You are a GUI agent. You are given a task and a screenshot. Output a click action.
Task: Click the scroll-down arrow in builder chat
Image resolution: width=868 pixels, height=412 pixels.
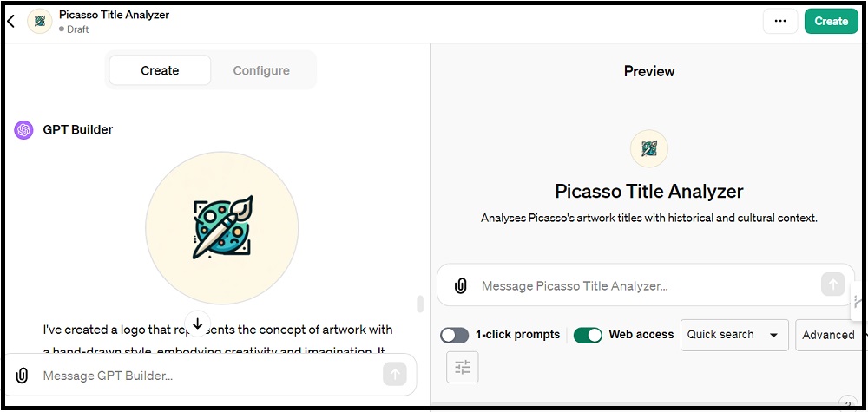pyautogui.click(x=198, y=321)
